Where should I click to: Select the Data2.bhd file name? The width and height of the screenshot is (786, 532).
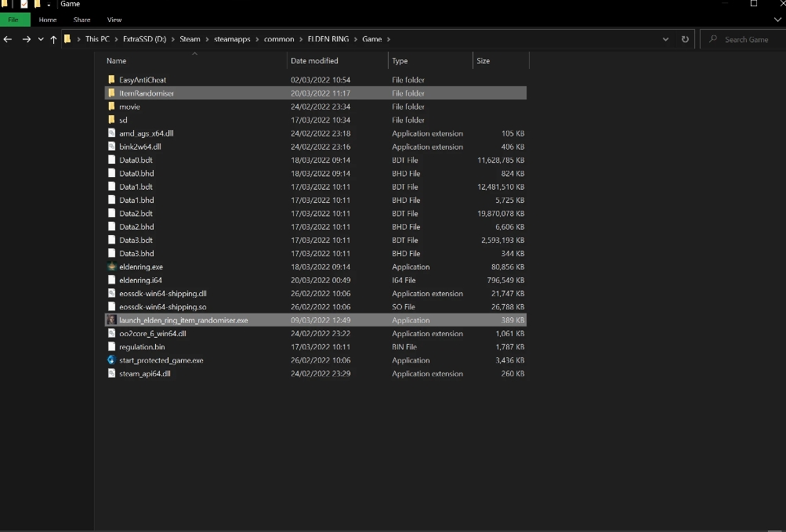[x=136, y=226]
